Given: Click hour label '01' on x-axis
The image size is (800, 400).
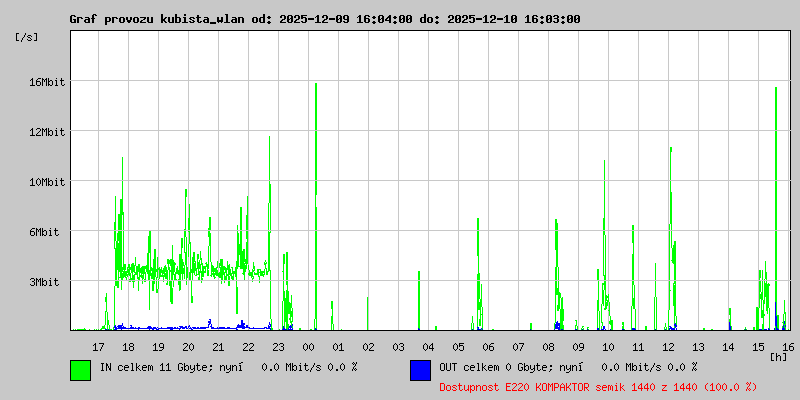Looking at the screenshot, I should (x=338, y=347).
